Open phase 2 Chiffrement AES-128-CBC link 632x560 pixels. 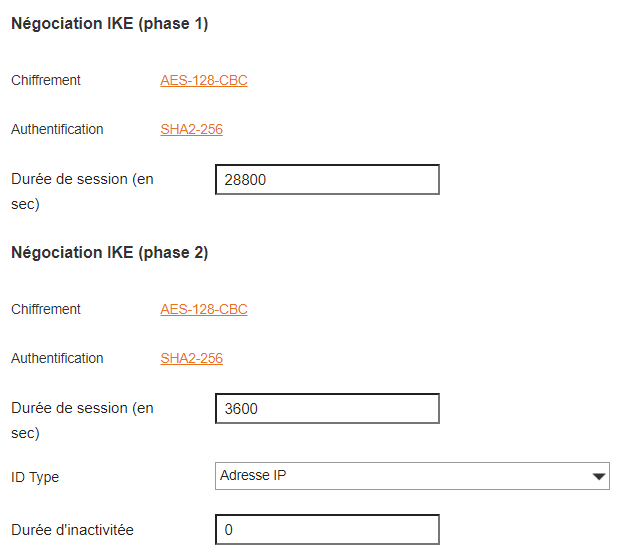pyautogui.click(x=204, y=310)
